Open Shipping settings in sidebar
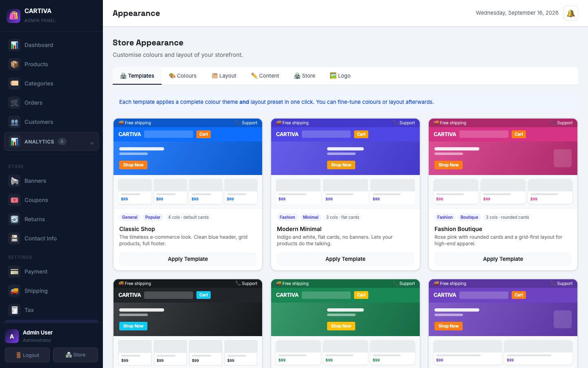588x368 pixels. (x=51, y=291)
